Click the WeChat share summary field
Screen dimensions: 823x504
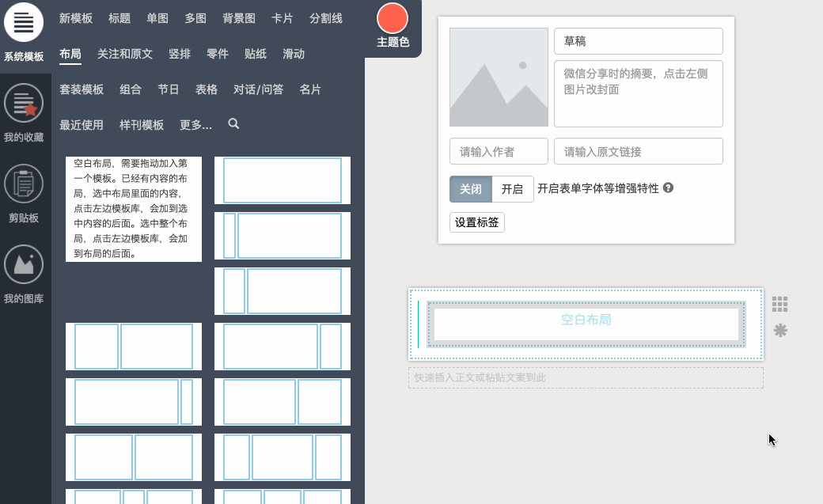[x=639, y=93]
